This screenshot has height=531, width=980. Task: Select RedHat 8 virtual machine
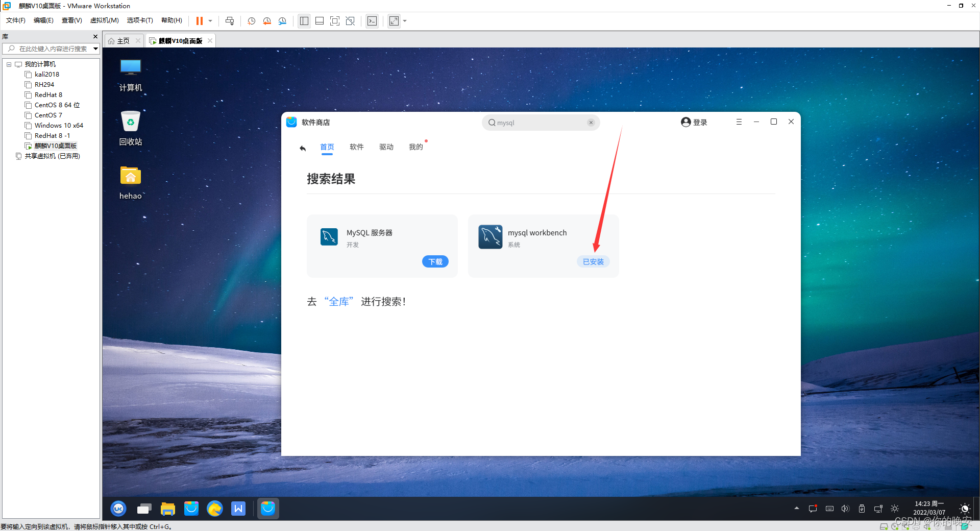[48, 95]
